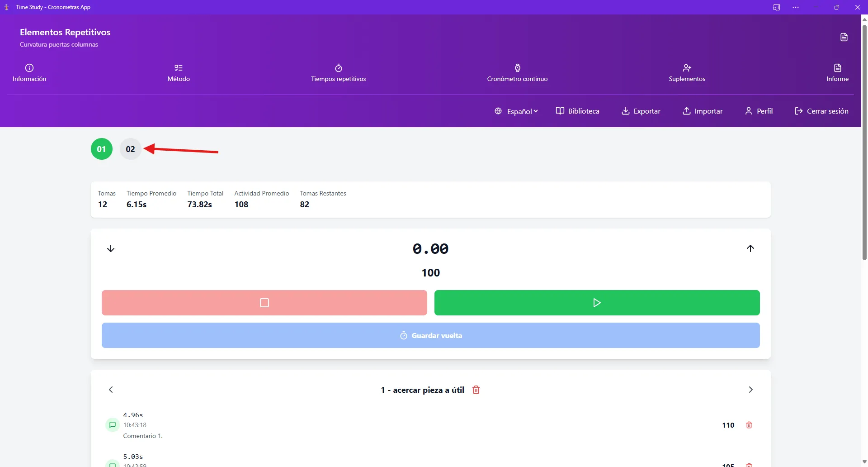Click the Tomas Restantes value 82
Viewport: 868px width, 467px height.
click(305, 205)
